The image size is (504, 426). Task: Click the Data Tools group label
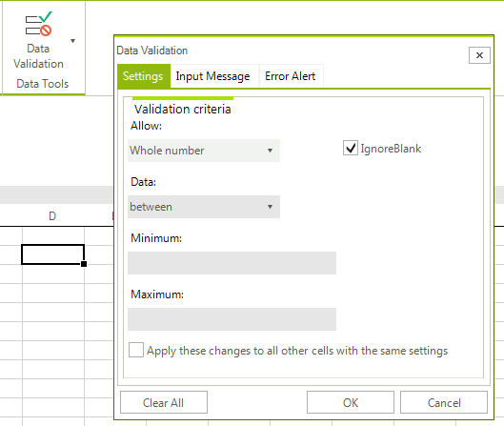[x=43, y=84]
